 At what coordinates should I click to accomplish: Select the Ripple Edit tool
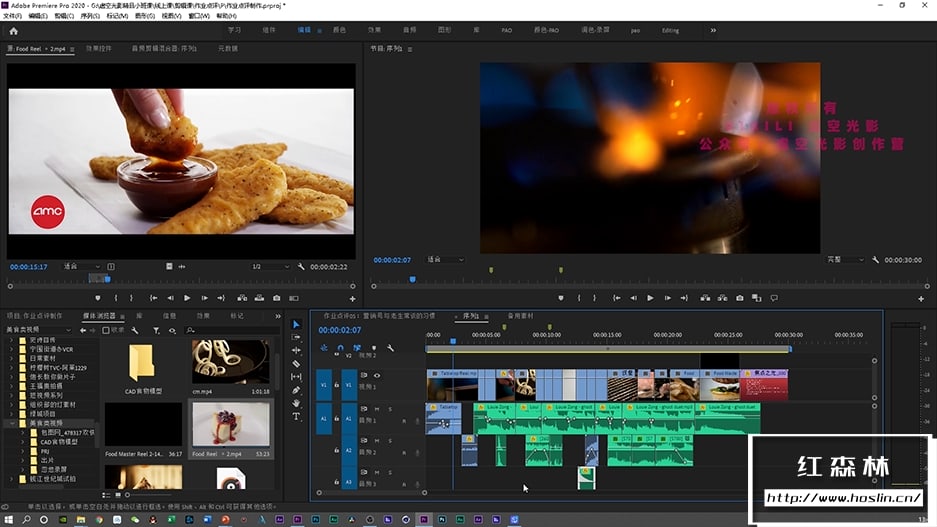pos(296,351)
